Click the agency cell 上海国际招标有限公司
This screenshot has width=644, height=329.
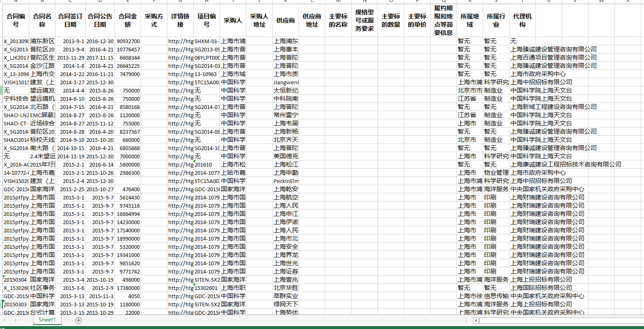click(541, 288)
